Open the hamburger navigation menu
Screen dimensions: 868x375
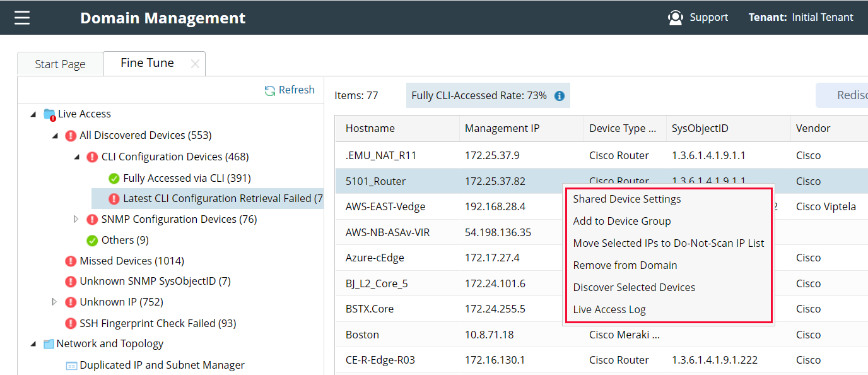coord(22,17)
